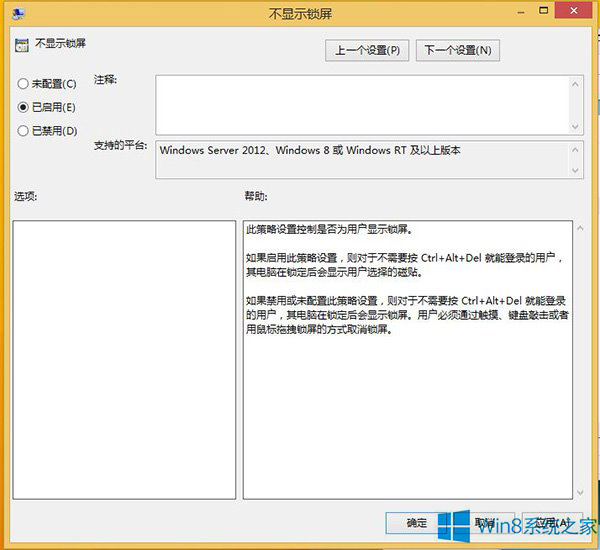
Task: Click the 注释: label
Action: tap(105, 80)
